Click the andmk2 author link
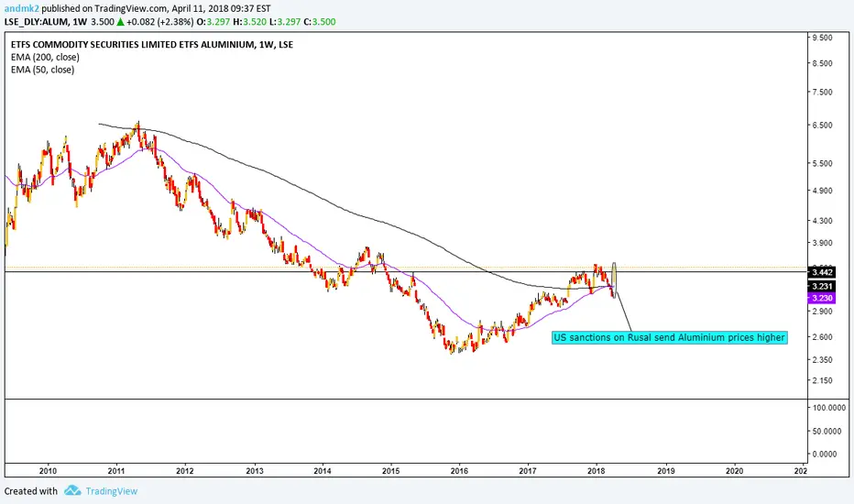Screen dimensions: 854x504 coord(21,9)
